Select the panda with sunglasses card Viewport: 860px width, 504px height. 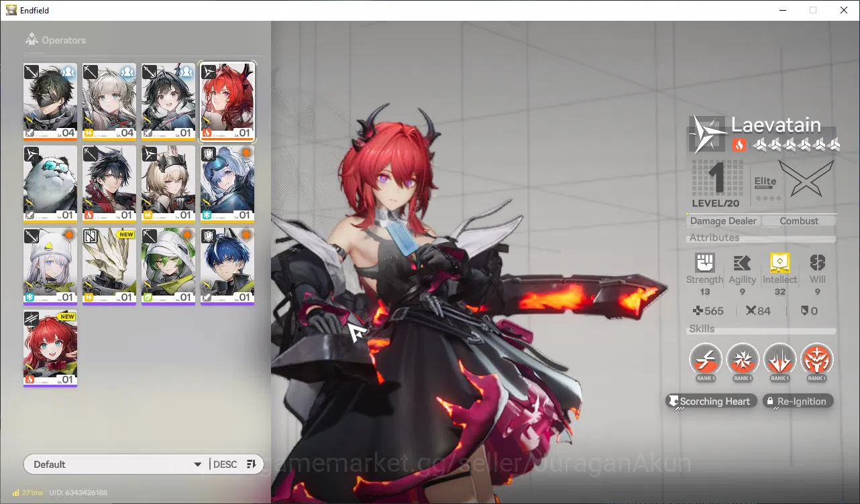50,184
